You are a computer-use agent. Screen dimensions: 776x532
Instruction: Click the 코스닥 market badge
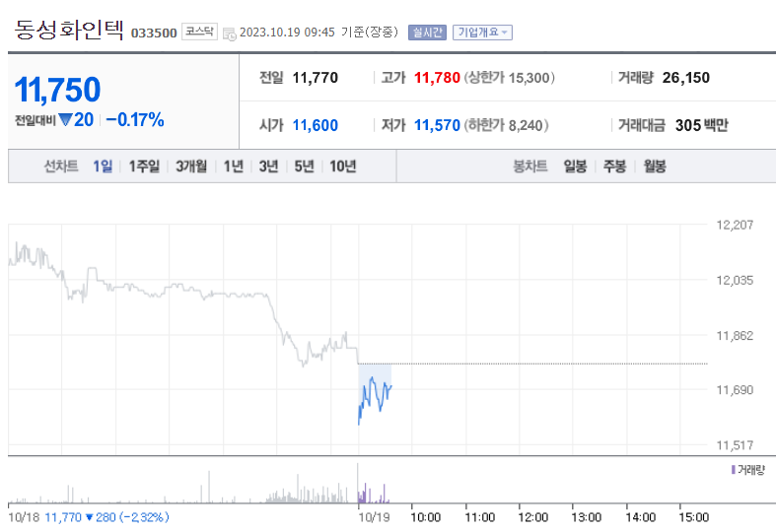[x=199, y=32]
